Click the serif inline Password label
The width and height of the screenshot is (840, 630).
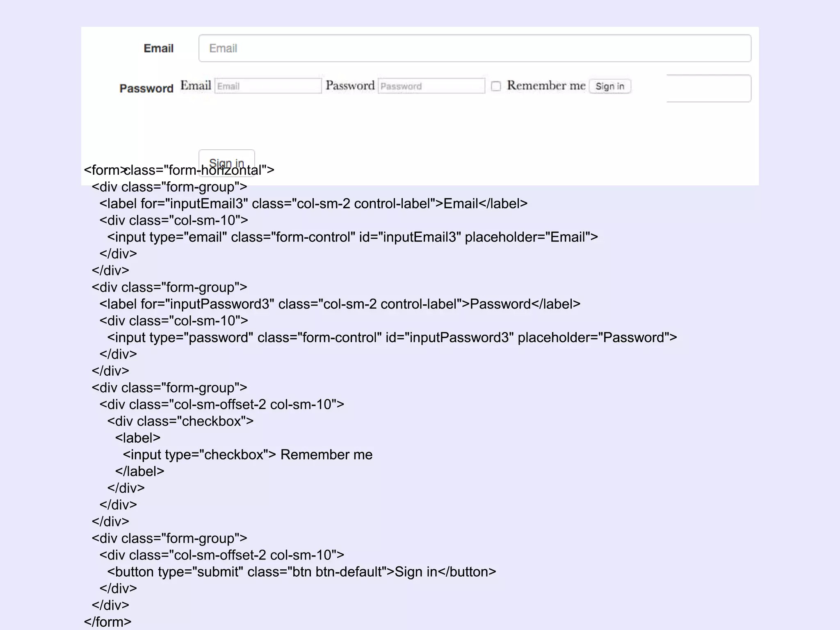coord(350,85)
